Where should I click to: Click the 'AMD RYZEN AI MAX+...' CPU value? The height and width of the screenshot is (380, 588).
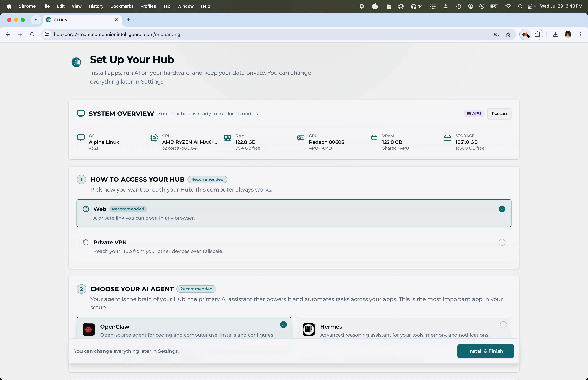pyautogui.click(x=190, y=142)
